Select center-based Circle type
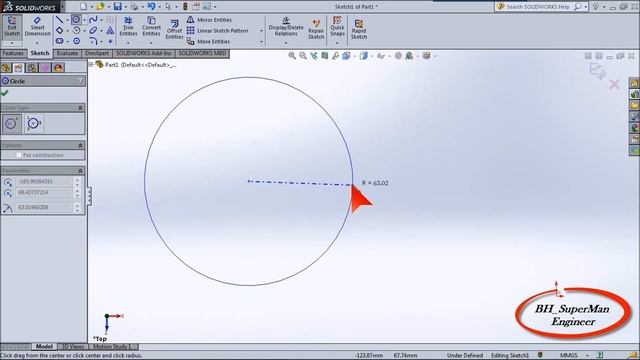 [11, 123]
